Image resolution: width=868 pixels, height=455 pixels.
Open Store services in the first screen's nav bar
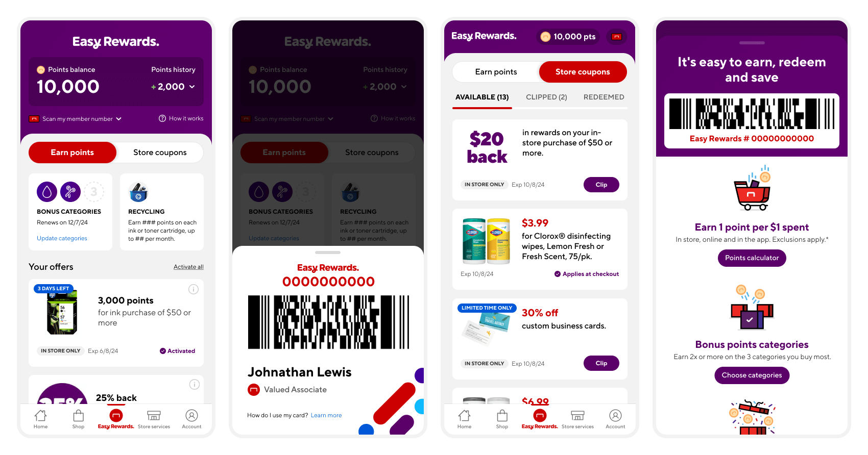pyautogui.click(x=154, y=419)
